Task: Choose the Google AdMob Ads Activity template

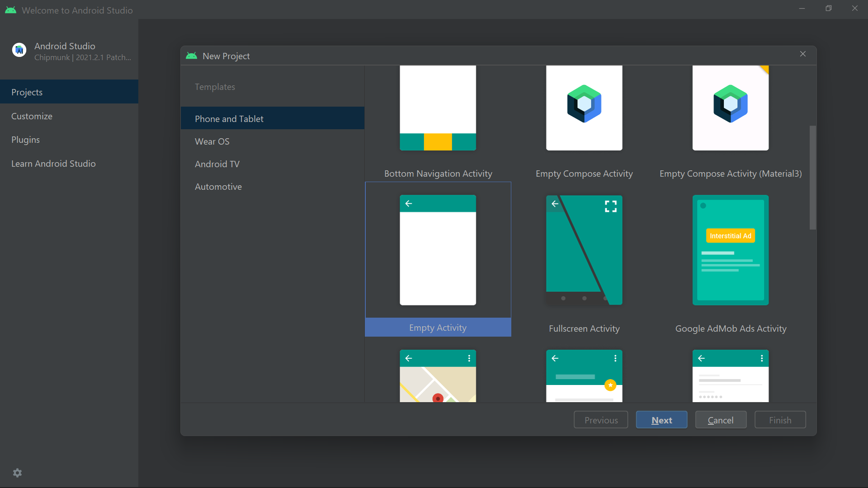Action: click(730, 262)
